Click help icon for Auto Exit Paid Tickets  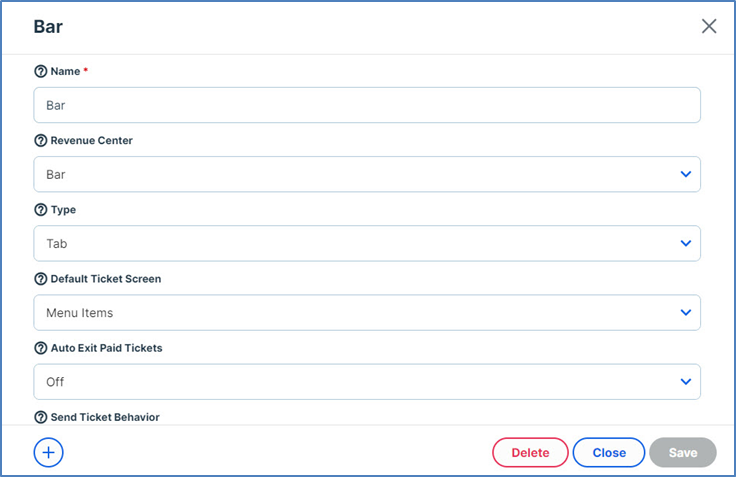point(41,348)
